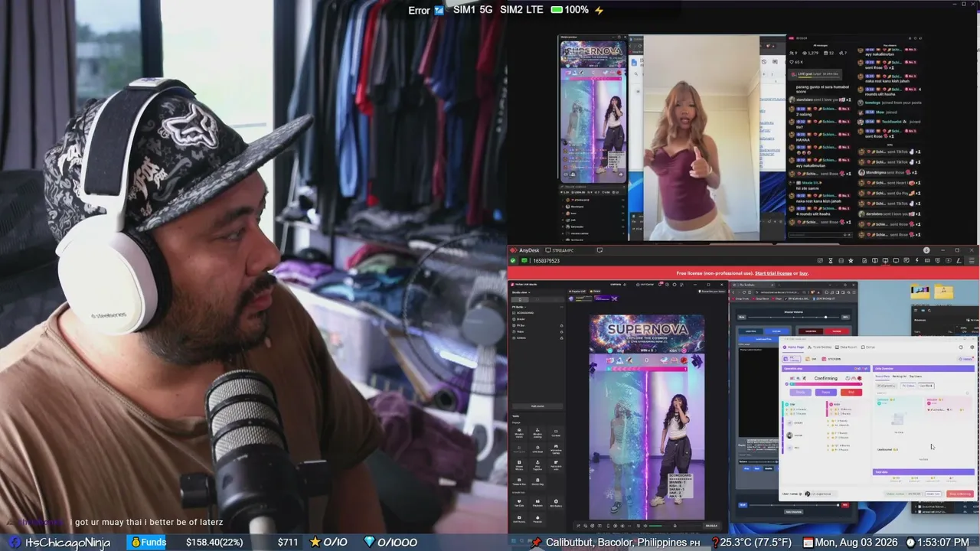Click the AnyDesk profile avatar icon
Viewport: 980px width, 551px height.
(x=926, y=250)
